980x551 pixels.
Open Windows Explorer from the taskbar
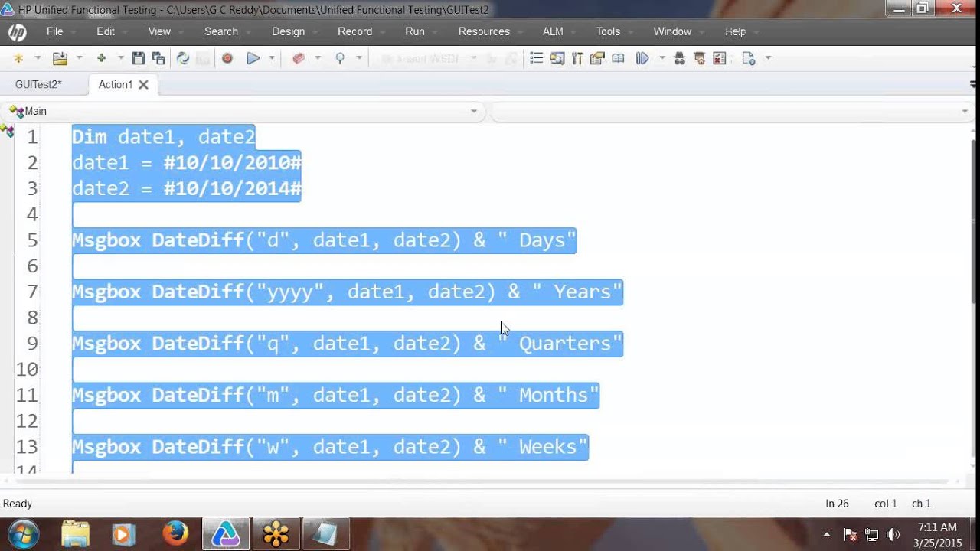tap(75, 533)
